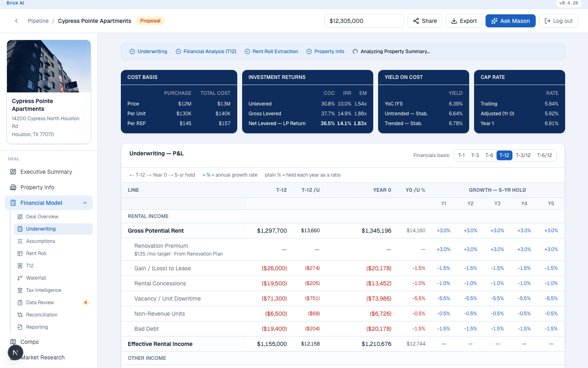588x368 pixels.
Task: Click the Assumptions sliders icon
Action: pos(20,241)
